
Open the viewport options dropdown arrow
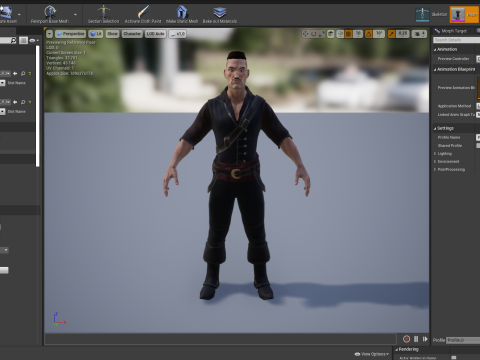coord(49,34)
